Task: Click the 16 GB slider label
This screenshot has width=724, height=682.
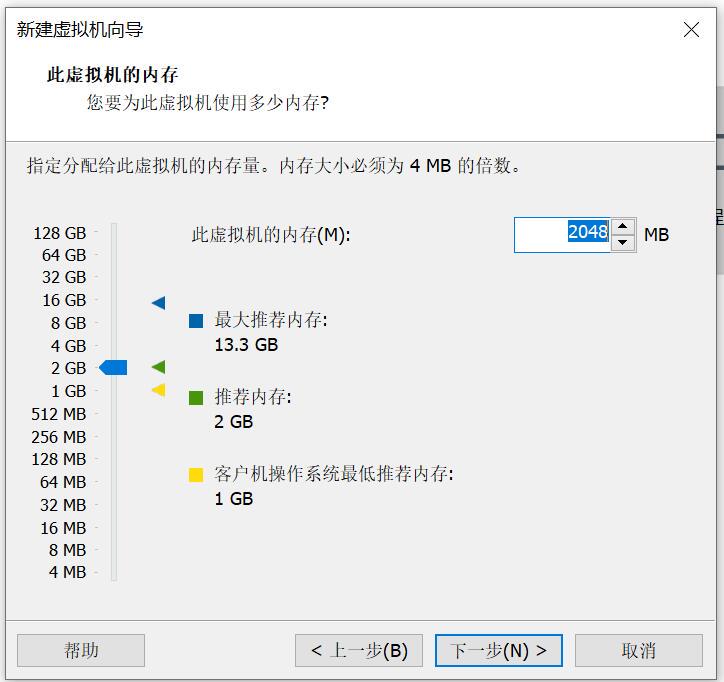Action: point(64,300)
